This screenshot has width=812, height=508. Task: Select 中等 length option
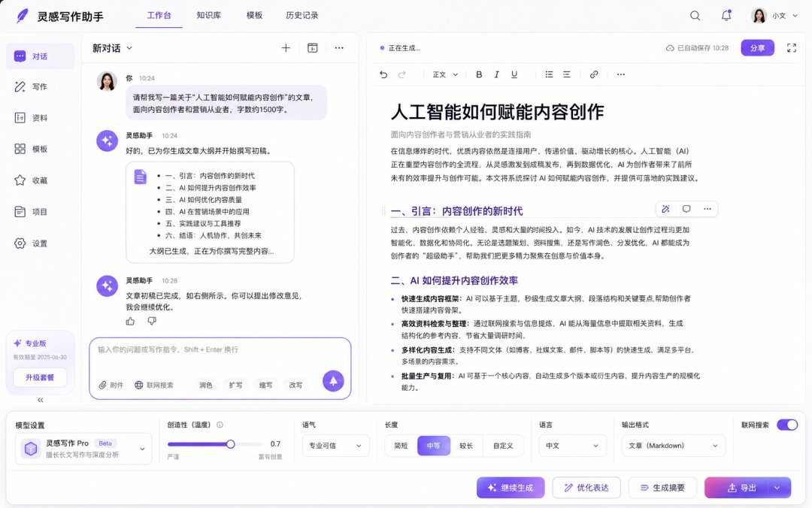point(434,446)
